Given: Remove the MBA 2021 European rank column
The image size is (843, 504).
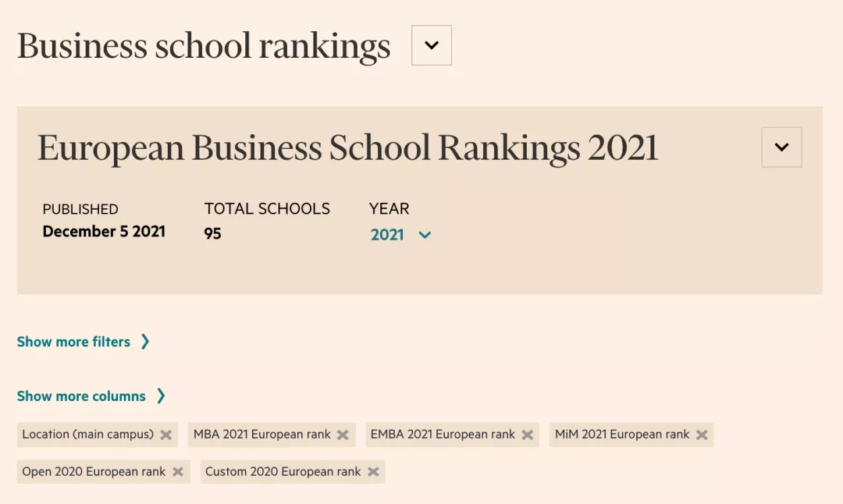Looking at the screenshot, I should [343, 435].
